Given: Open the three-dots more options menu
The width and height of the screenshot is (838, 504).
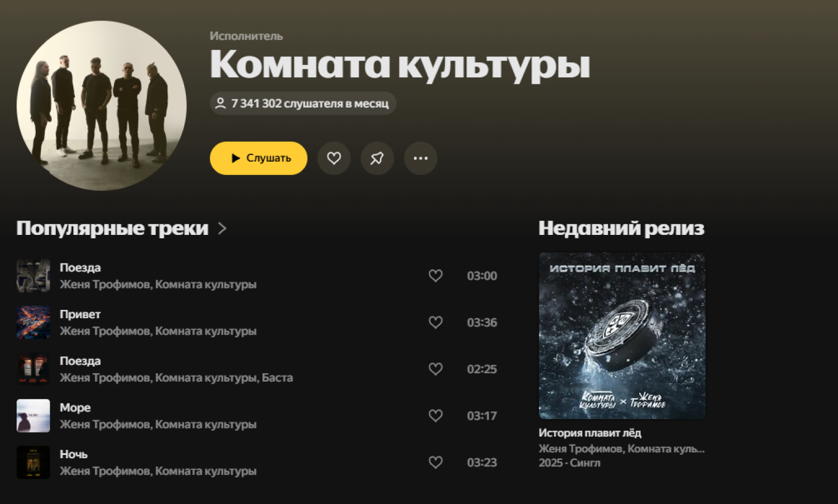Looking at the screenshot, I should (x=421, y=158).
